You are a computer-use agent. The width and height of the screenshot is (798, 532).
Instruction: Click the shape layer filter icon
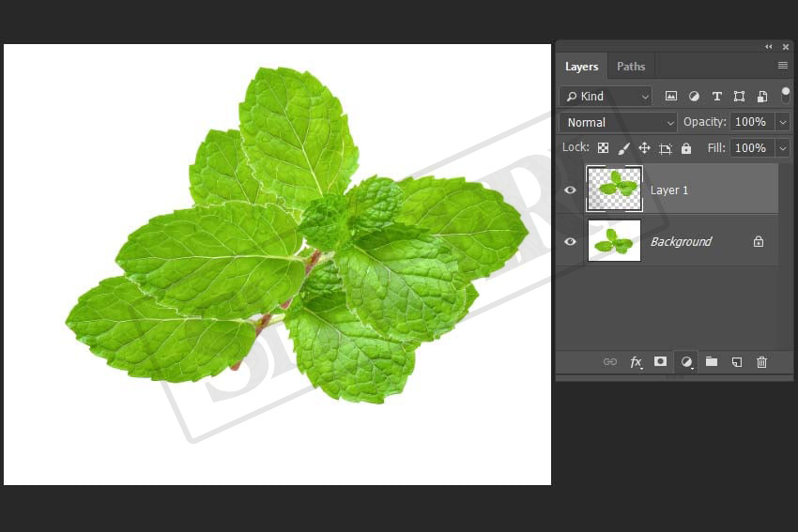click(739, 96)
